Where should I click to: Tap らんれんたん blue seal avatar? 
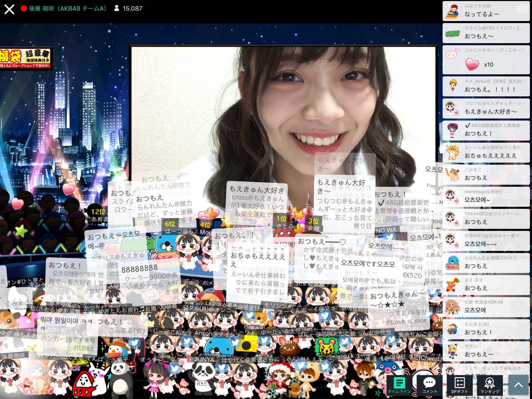[x=452, y=263]
